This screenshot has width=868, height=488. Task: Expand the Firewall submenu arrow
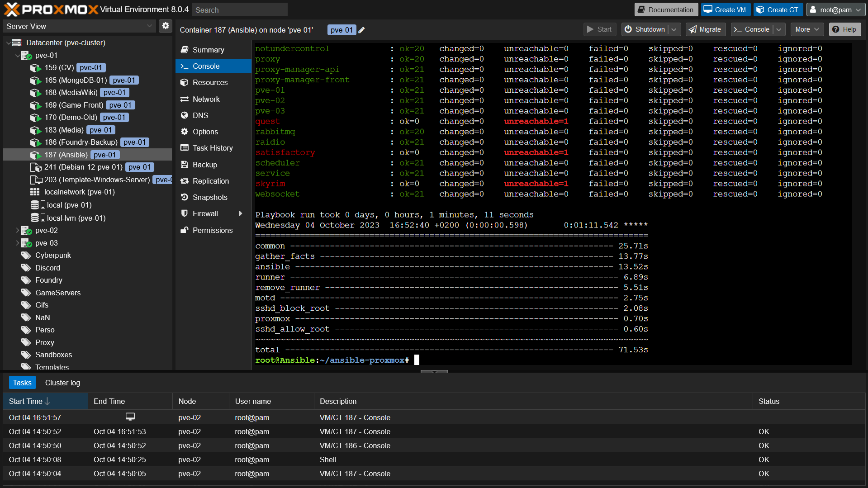[241, 213]
